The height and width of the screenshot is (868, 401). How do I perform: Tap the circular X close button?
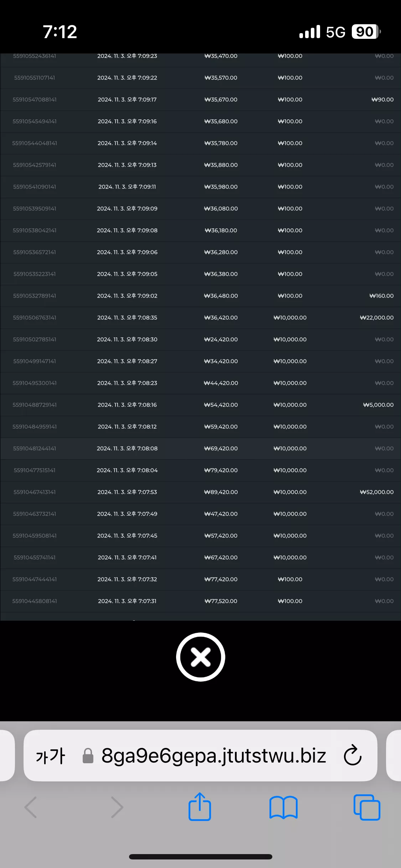point(200,657)
